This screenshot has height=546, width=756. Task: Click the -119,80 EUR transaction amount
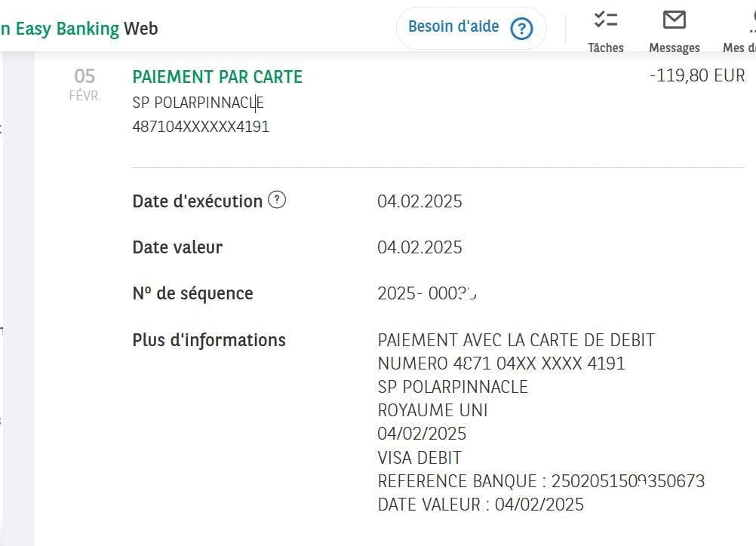696,75
